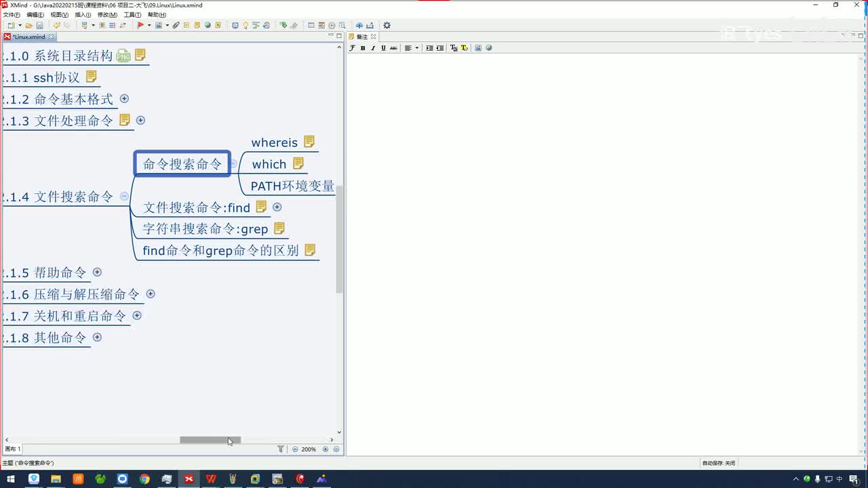Click the 自动保存: 关闭 status item

point(719,463)
